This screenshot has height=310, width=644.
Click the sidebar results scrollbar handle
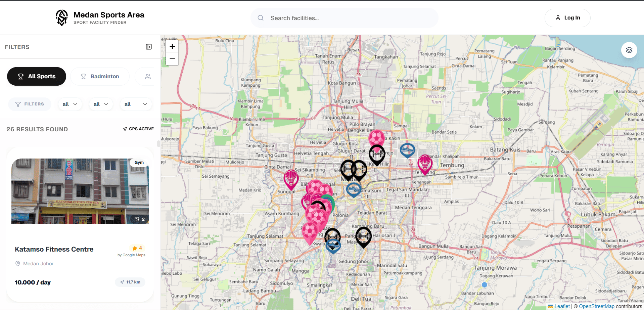(158, 144)
